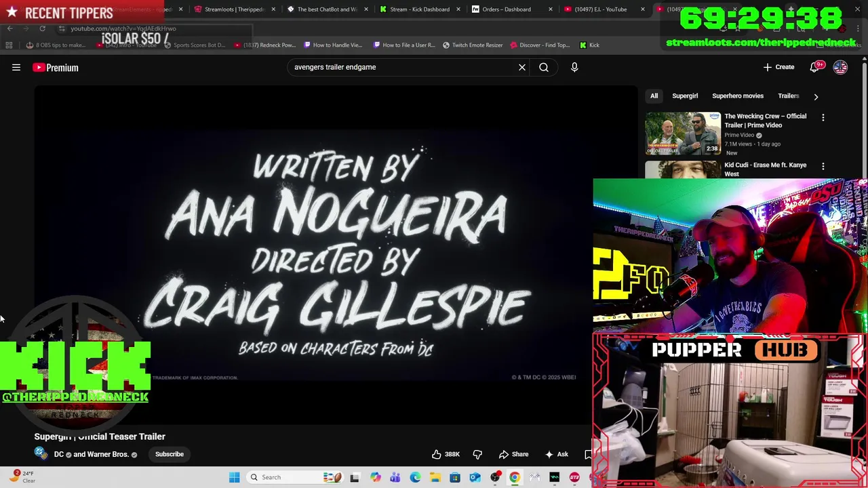This screenshot has height=488, width=868.
Task: Open Task View from taskbar
Action: click(x=354, y=477)
